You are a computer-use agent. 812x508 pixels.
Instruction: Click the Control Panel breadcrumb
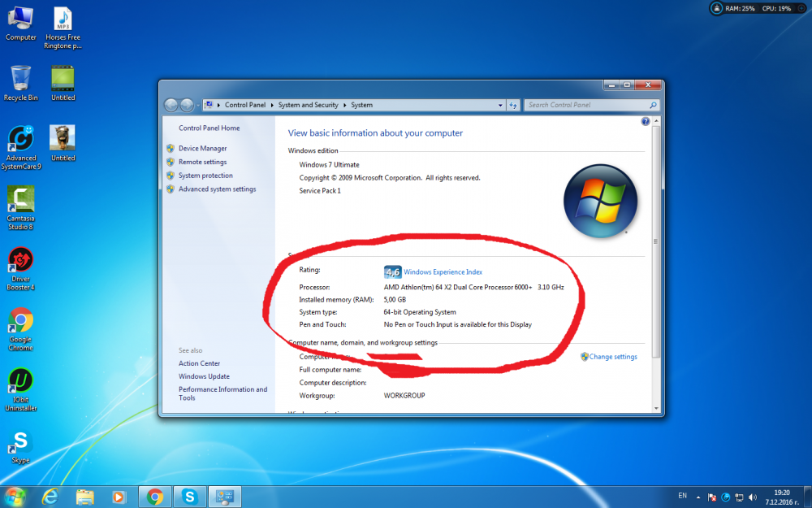[x=245, y=105]
